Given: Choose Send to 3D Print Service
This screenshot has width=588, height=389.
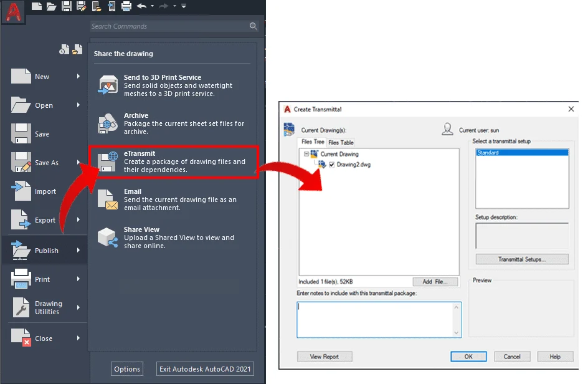Looking at the screenshot, I should [173, 85].
